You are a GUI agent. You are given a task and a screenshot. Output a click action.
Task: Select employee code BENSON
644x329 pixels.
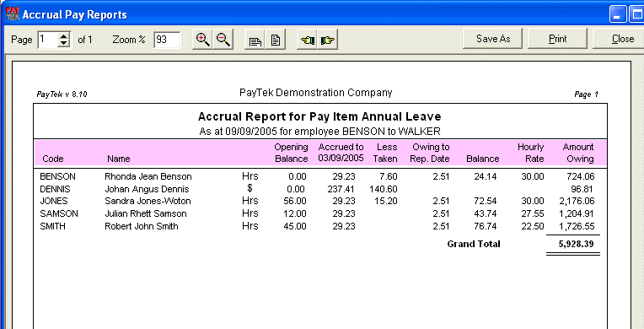(57, 176)
